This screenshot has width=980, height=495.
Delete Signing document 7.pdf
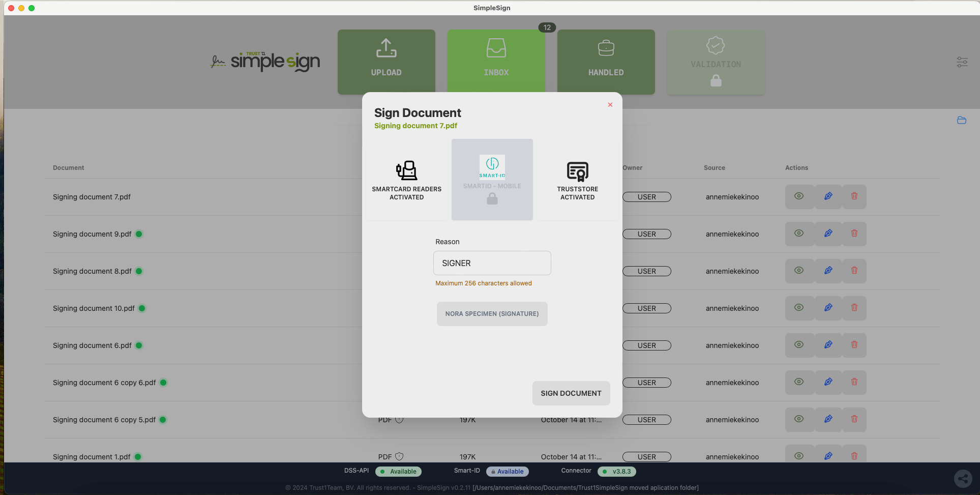tap(854, 196)
